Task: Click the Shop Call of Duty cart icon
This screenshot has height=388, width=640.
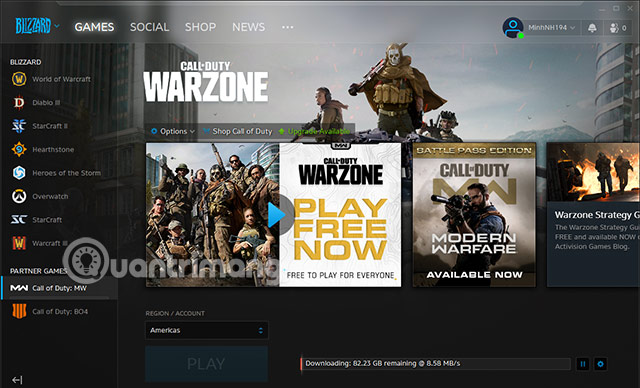Action: pos(207,131)
